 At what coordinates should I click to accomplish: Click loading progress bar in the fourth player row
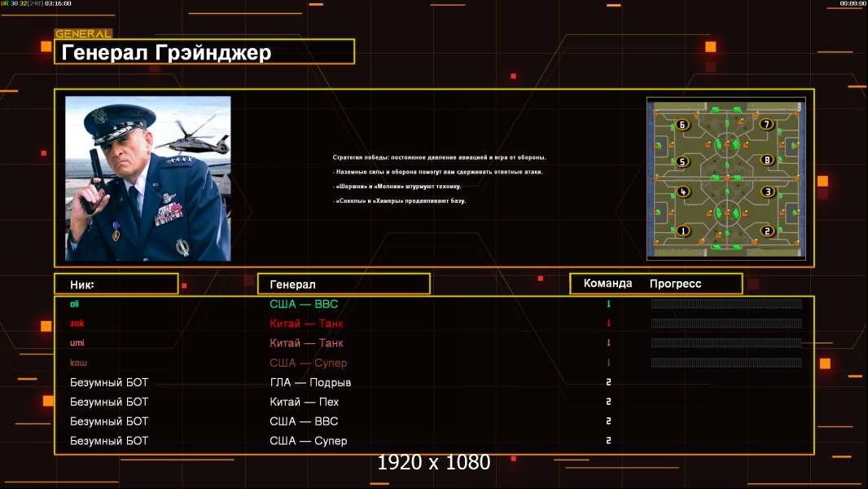pyautogui.click(x=726, y=363)
